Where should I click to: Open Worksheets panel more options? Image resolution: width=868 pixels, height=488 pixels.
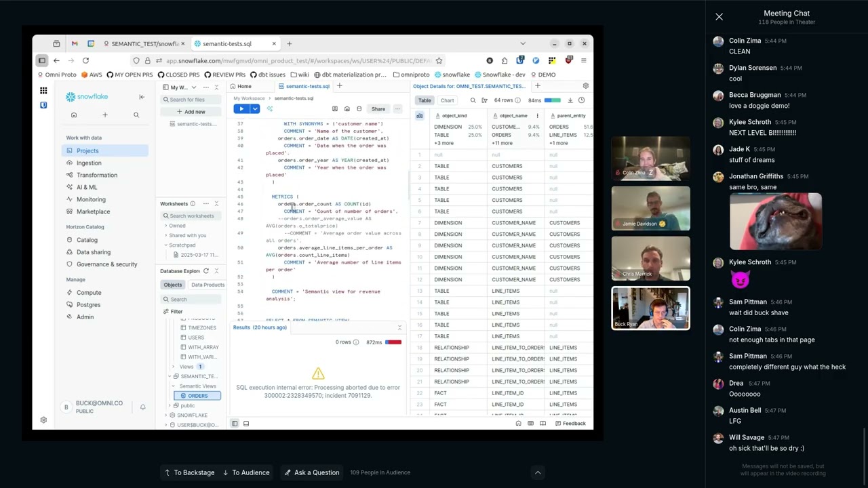(205, 204)
